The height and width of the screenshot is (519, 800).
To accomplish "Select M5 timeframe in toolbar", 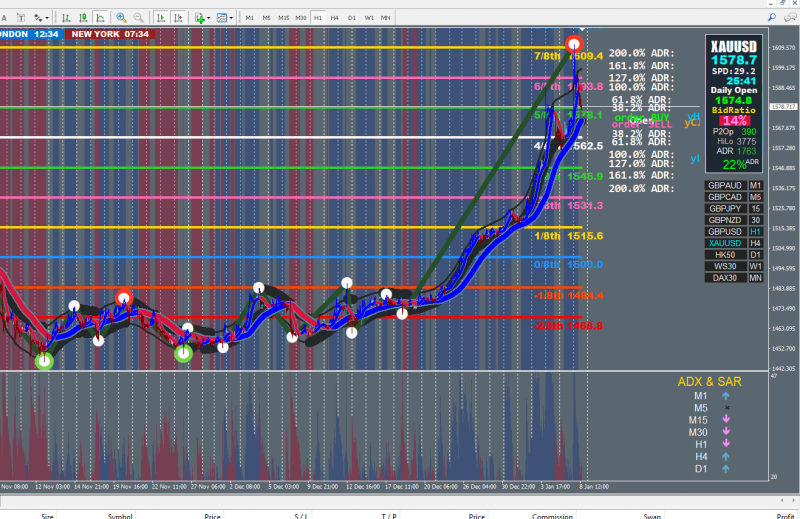I will [266, 18].
